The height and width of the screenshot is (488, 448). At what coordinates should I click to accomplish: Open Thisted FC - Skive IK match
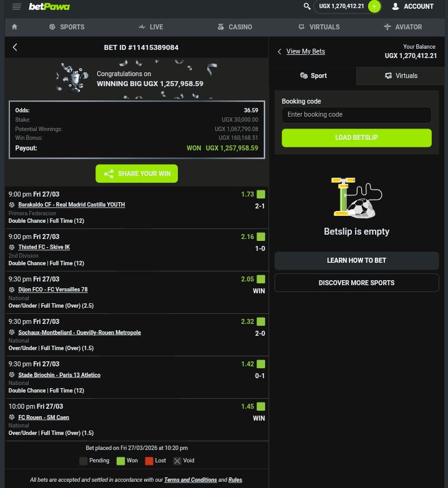tap(44, 247)
